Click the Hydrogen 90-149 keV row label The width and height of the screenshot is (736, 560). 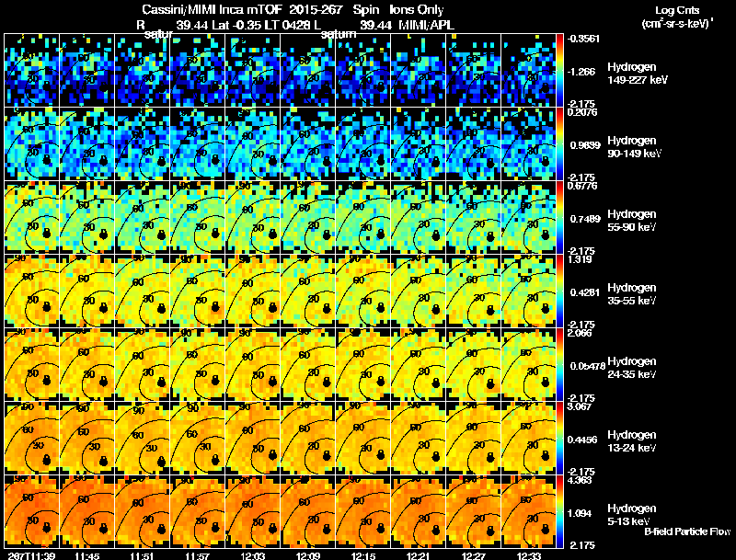634,147
